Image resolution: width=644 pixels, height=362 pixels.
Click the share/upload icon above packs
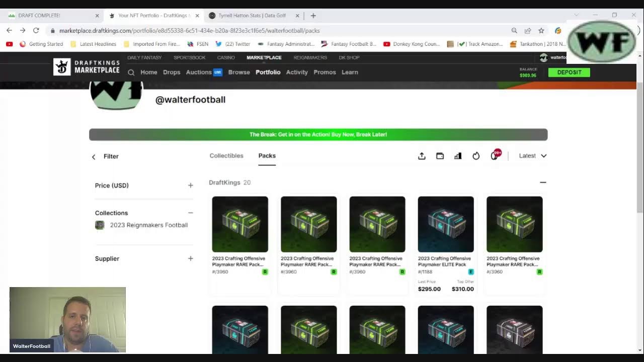[x=422, y=156]
